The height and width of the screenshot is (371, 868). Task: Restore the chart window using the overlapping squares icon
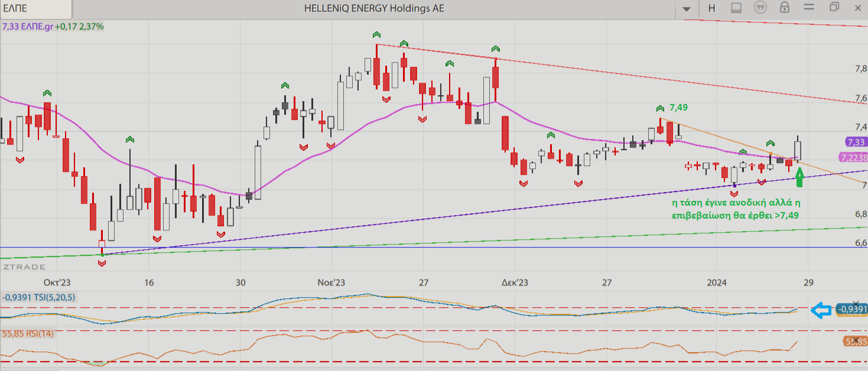point(834,7)
